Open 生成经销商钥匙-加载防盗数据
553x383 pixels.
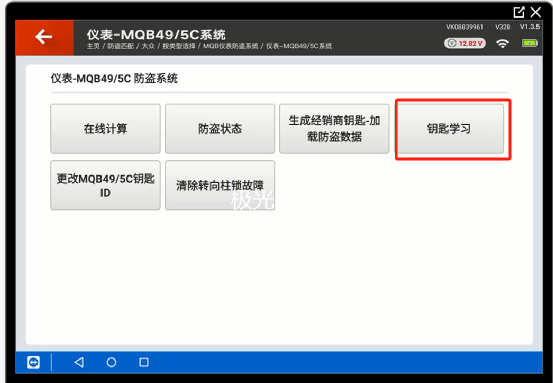pyautogui.click(x=334, y=129)
